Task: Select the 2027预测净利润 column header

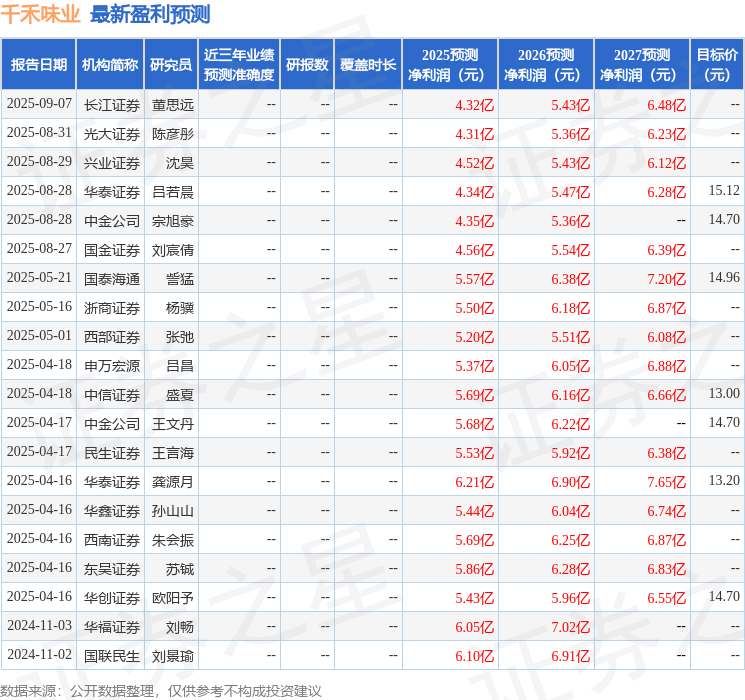Action: point(642,65)
